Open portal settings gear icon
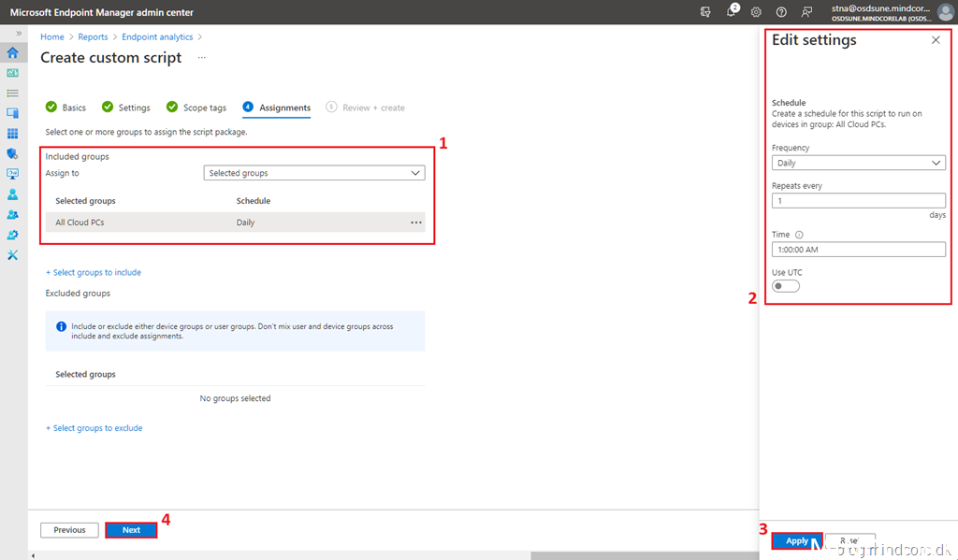Screen dimensions: 958x560 point(756,11)
